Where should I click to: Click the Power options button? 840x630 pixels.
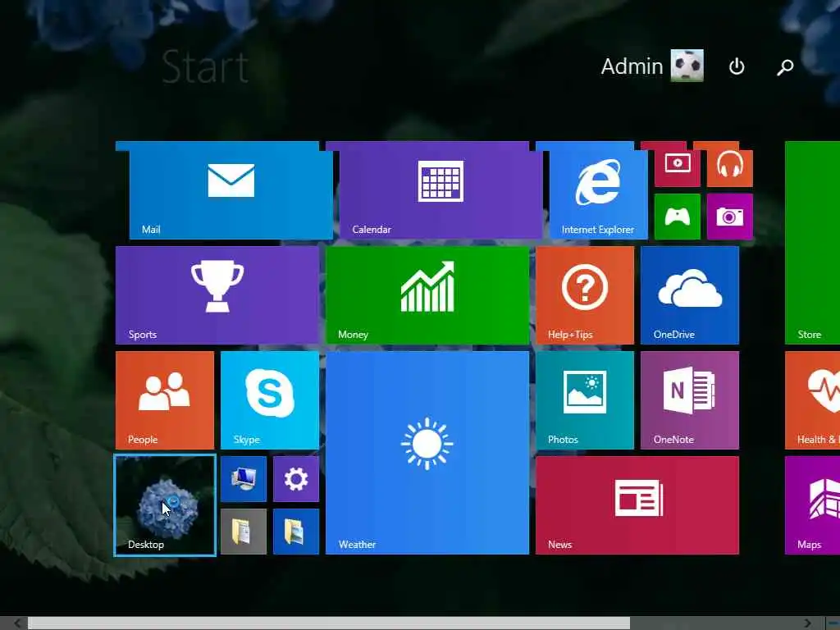tap(737, 66)
